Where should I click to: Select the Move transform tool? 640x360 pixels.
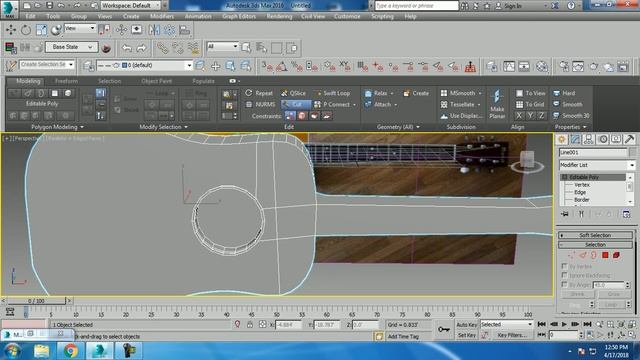pos(11,30)
